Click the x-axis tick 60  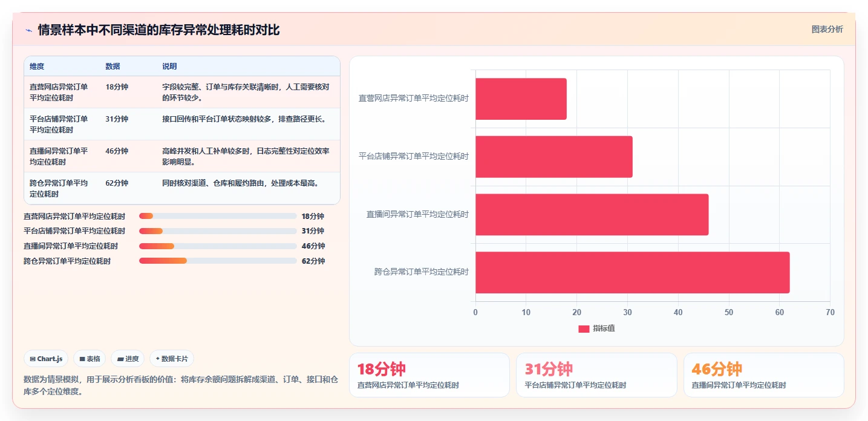[x=780, y=313]
